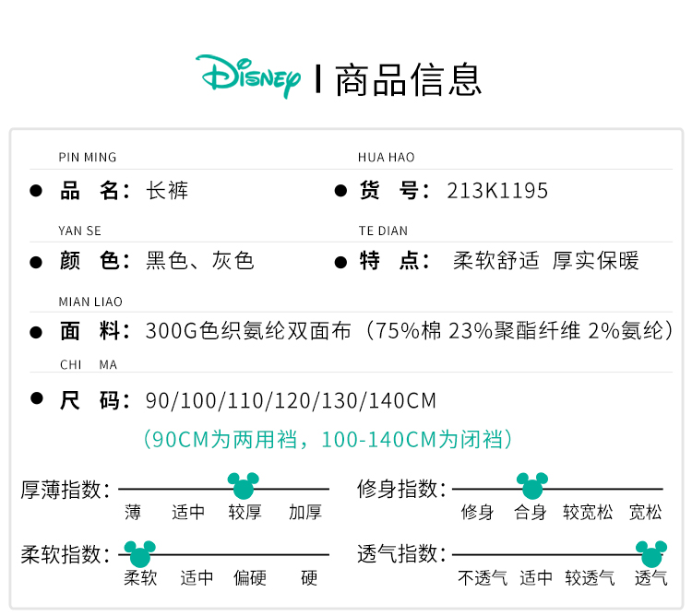Choose 较宽松 on the fit scale
Image resolution: width=692 pixels, height=616 pixels.
pyautogui.click(x=588, y=513)
